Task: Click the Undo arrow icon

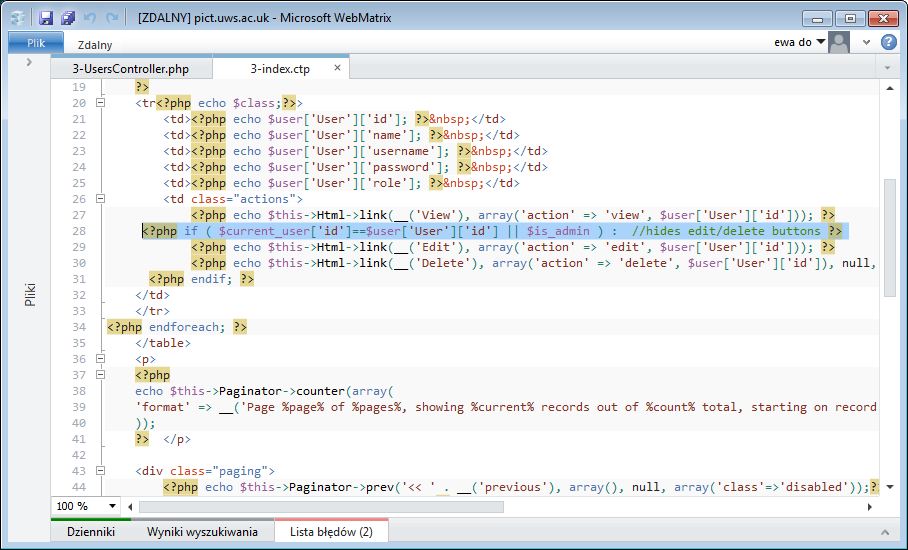Action: (90, 18)
